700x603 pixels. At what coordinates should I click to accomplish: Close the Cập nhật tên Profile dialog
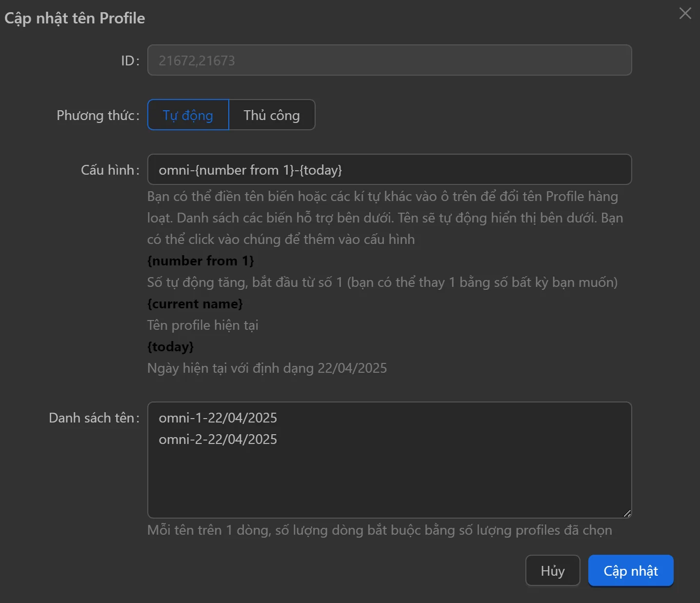(x=685, y=14)
